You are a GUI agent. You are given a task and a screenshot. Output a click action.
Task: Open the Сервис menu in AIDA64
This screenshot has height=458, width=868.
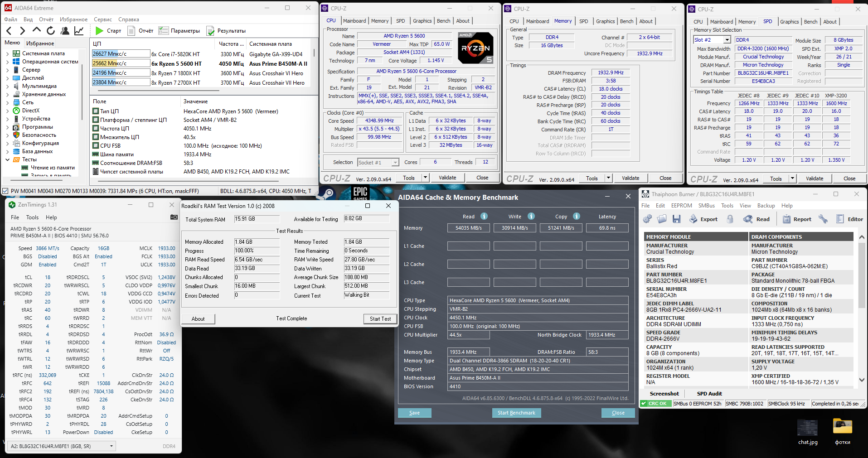coord(103,19)
